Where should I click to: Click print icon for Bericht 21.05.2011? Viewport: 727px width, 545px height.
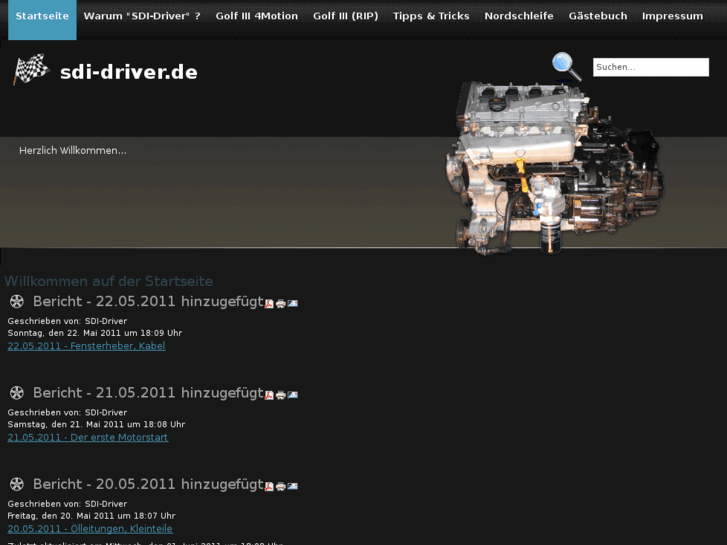[x=281, y=395]
